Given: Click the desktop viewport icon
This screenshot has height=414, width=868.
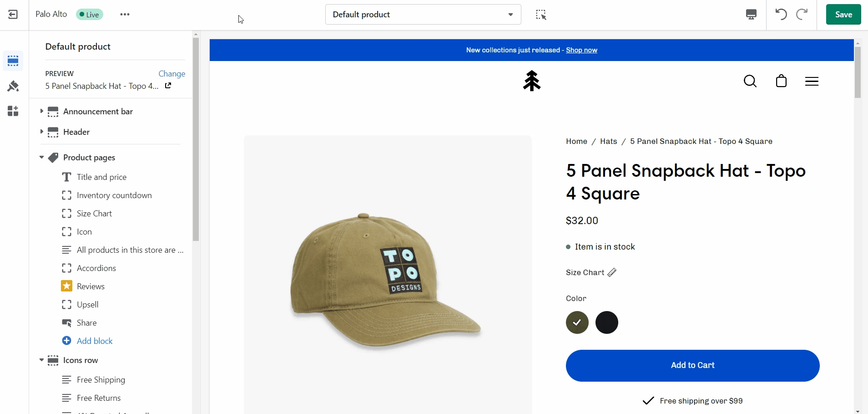Looking at the screenshot, I should (751, 15).
